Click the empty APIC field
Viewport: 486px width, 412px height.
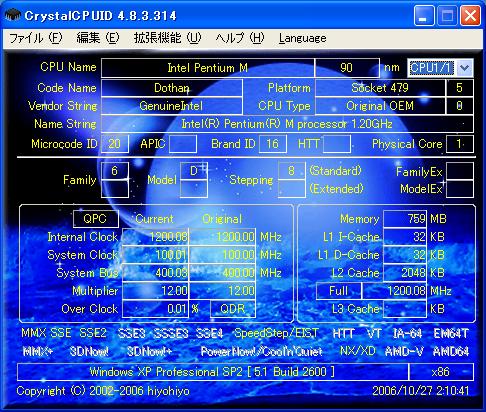tap(183, 144)
